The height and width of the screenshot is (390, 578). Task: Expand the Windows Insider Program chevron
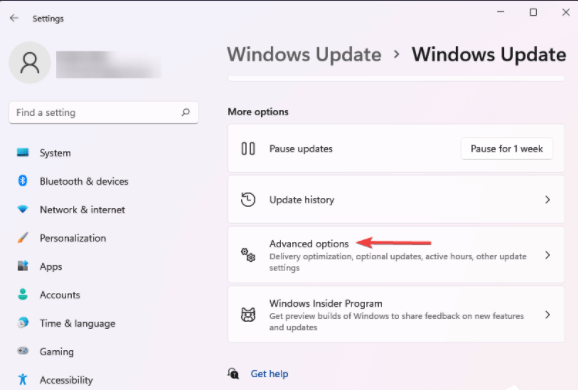[x=548, y=315]
